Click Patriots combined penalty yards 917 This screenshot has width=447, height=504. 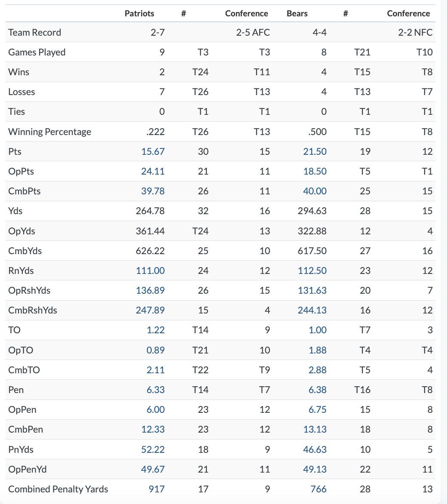click(157, 489)
